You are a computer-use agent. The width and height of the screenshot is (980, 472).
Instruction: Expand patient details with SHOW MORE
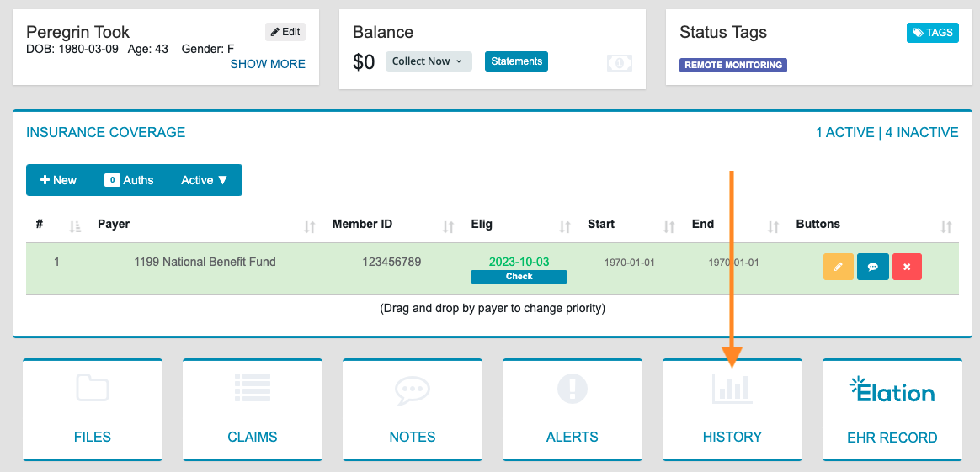(x=268, y=64)
